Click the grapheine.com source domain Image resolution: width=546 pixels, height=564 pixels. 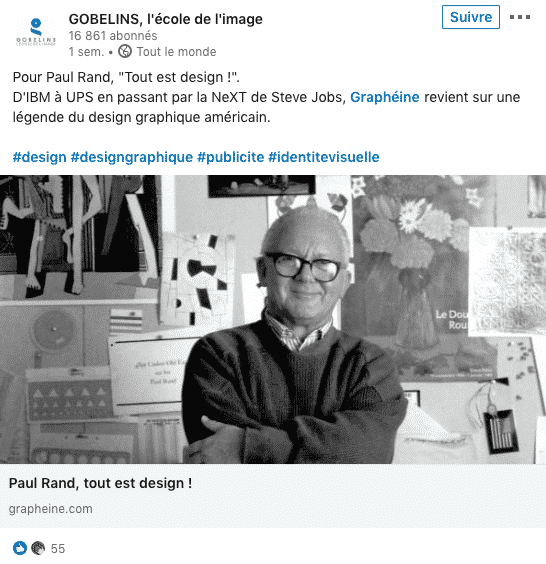click(x=50, y=509)
